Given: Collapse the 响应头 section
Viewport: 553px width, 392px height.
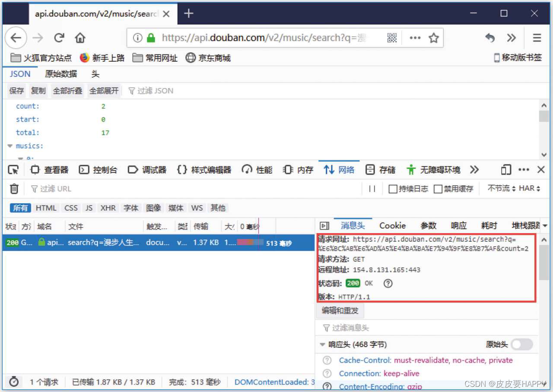Looking at the screenshot, I should [322, 345].
